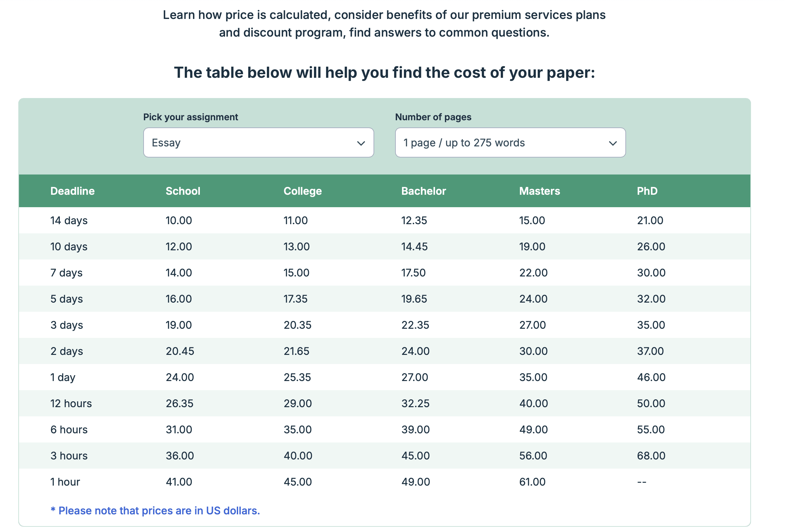785x532 pixels.
Task: Click the Masters column header
Action: click(539, 191)
